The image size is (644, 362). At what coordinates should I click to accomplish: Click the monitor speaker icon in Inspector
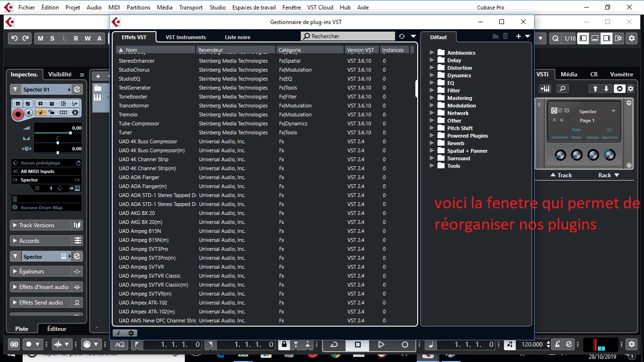point(29,113)
